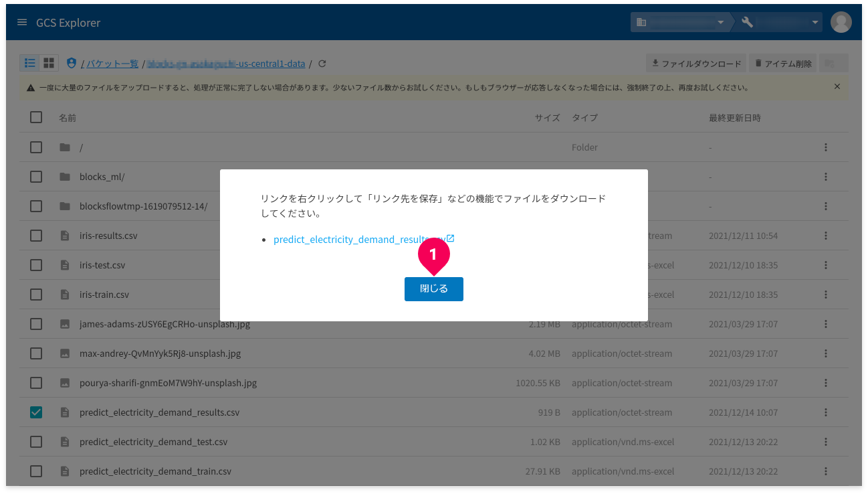Click the image icon of james-adams jpg
The image size is (868, 494).
pos(65,324)
